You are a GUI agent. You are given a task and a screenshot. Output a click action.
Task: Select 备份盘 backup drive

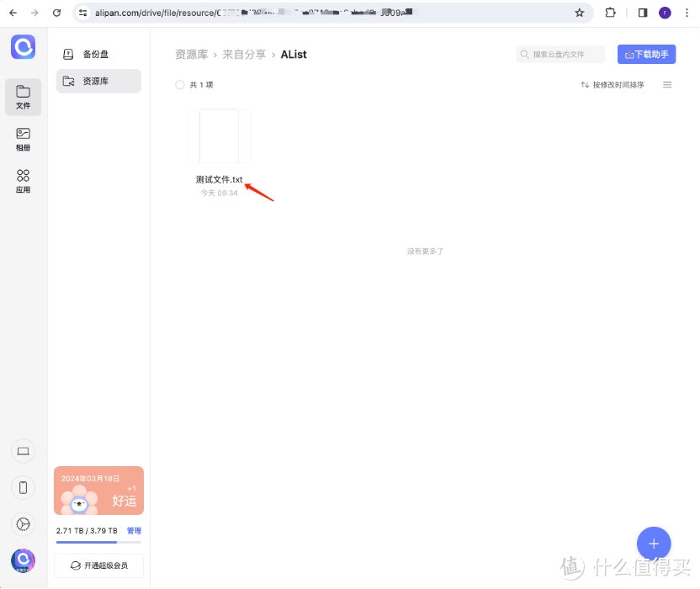pos(98,55)
